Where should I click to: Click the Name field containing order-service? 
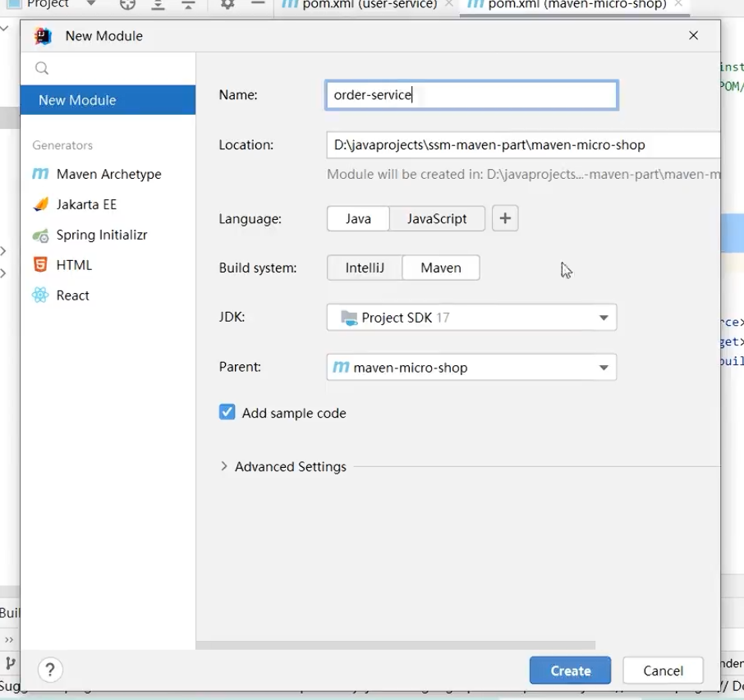click(471, 95)
